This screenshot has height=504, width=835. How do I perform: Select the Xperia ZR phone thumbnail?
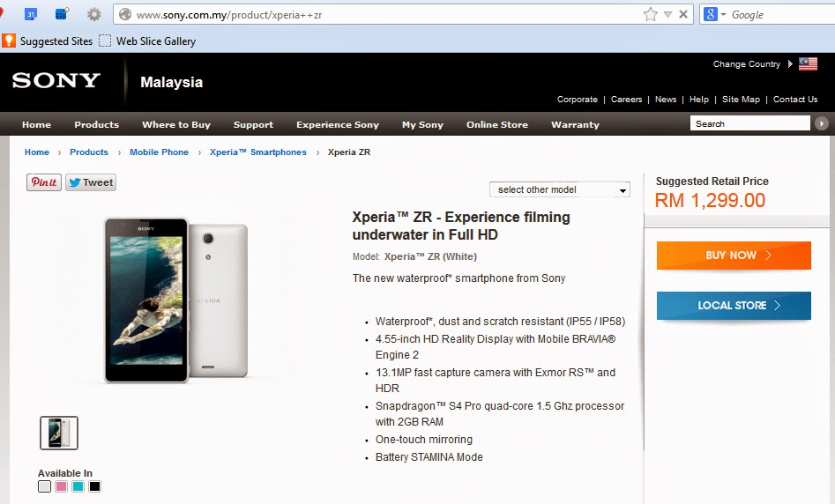59,433
